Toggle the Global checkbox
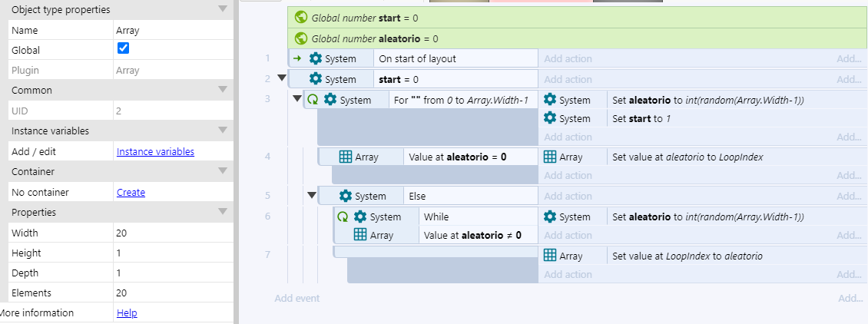The width and height of the screenshot is (868, 324). click(123, 48)
